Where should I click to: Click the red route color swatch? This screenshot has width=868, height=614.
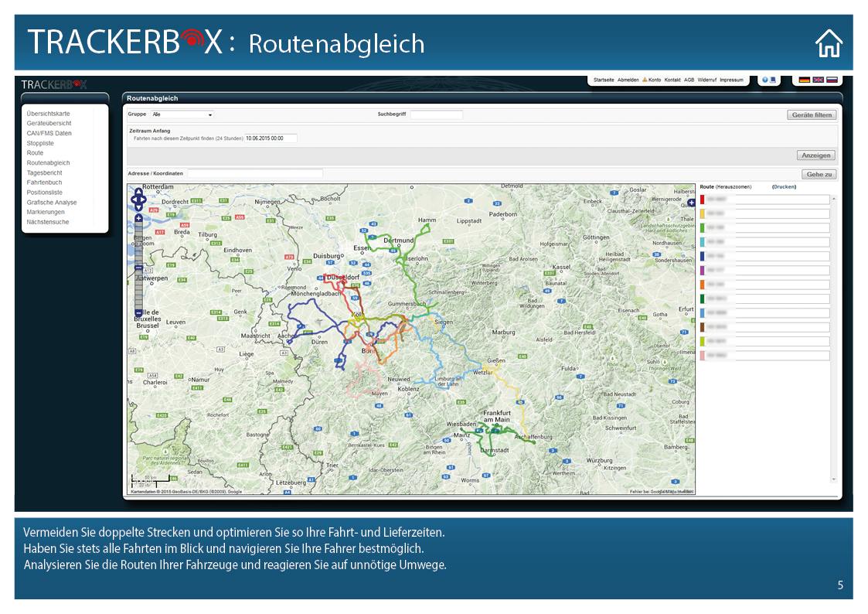703,200
